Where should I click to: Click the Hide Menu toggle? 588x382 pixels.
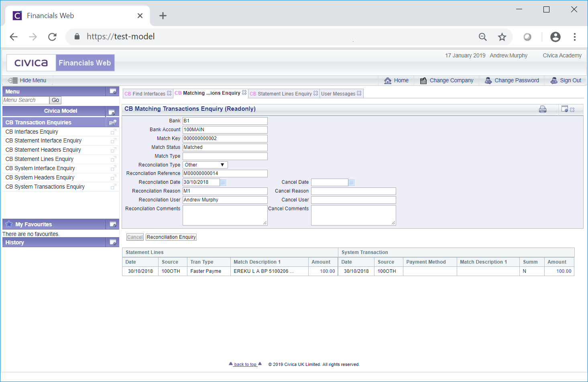click(27, 80)
